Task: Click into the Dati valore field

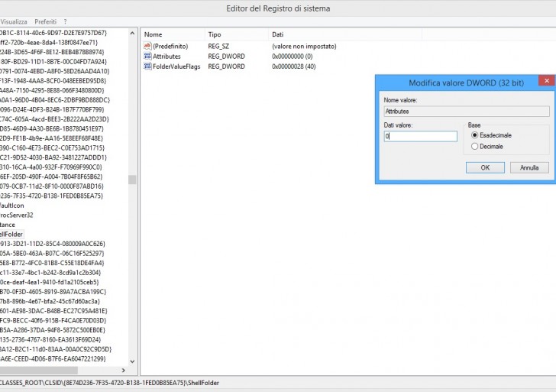Action: pos(420,136)
